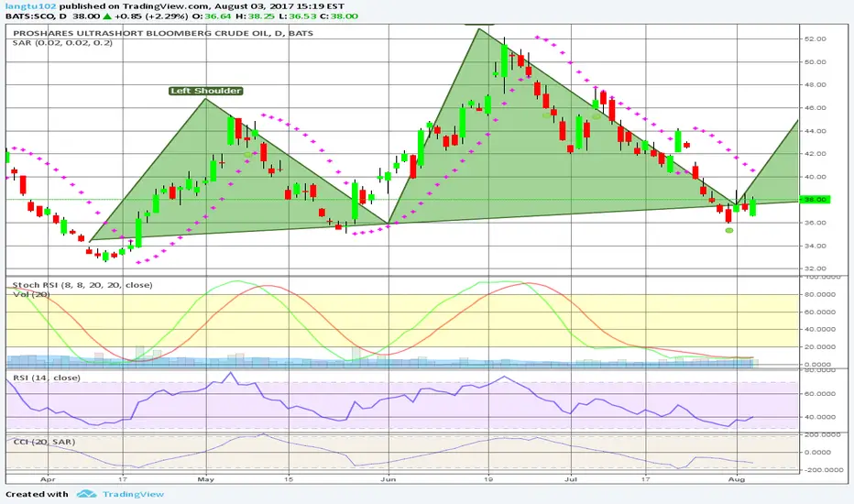Click the green 38.00 current price tag
The image size is (854, 504).
[x=815, y=200]
